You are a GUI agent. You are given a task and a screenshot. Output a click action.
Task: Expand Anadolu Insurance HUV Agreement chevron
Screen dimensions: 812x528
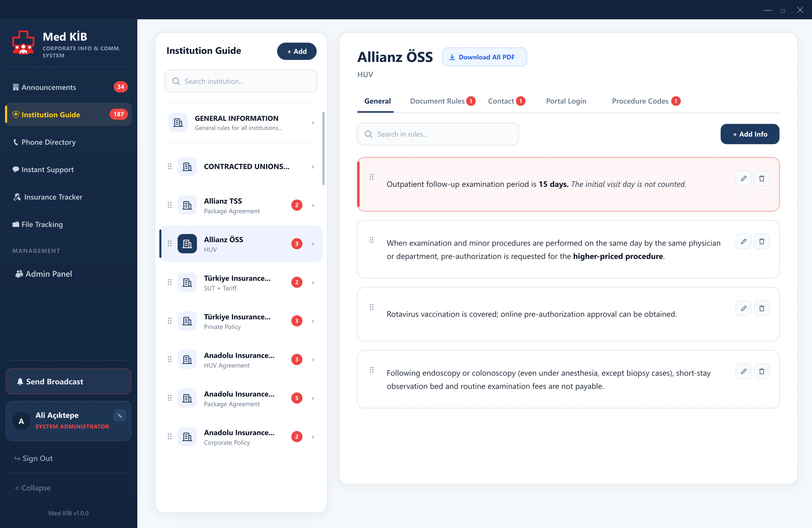click(x=313, y=360)
